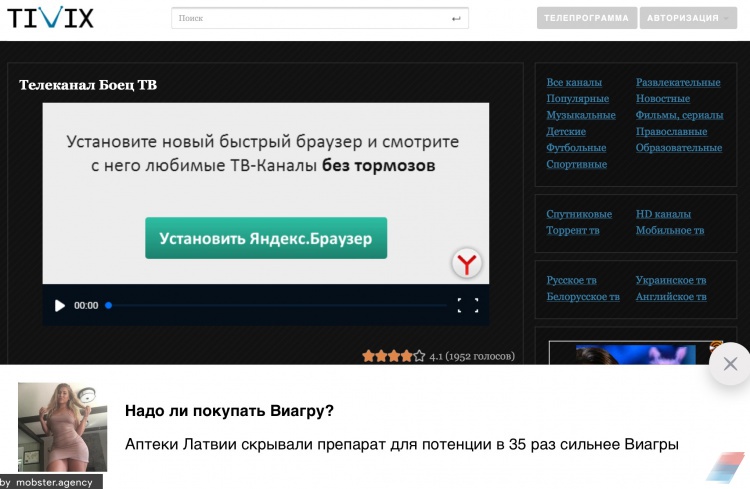Rate the channel with the first star

point(368,356)
